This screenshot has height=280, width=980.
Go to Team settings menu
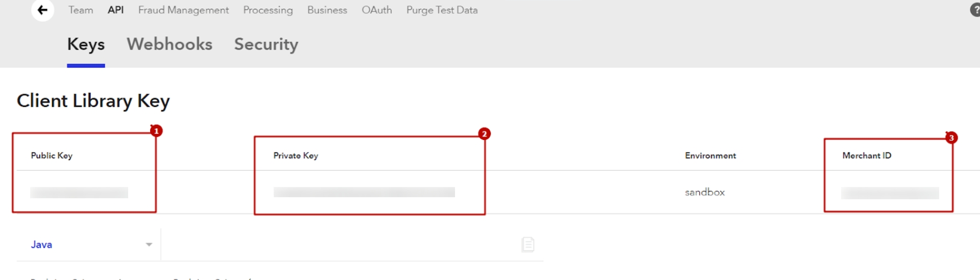81,10
